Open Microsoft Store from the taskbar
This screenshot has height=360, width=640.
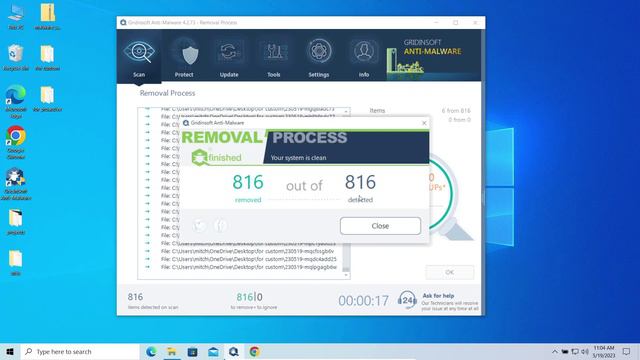point(192,351)
